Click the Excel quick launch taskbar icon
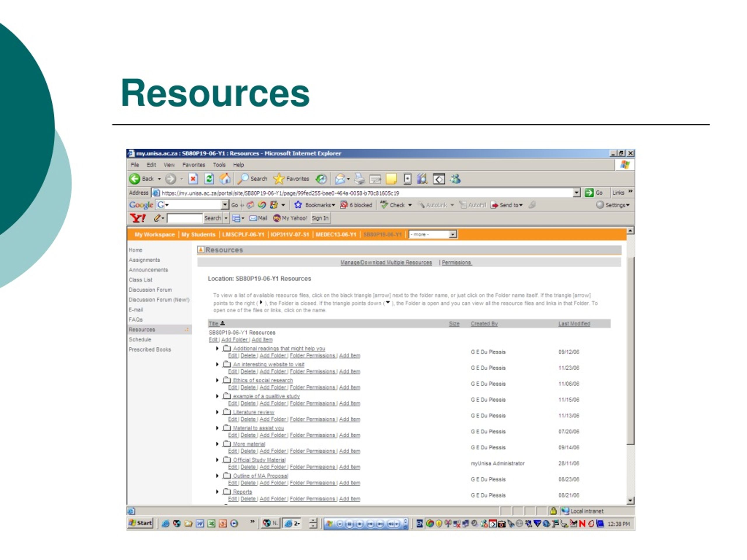 point(211,524)
